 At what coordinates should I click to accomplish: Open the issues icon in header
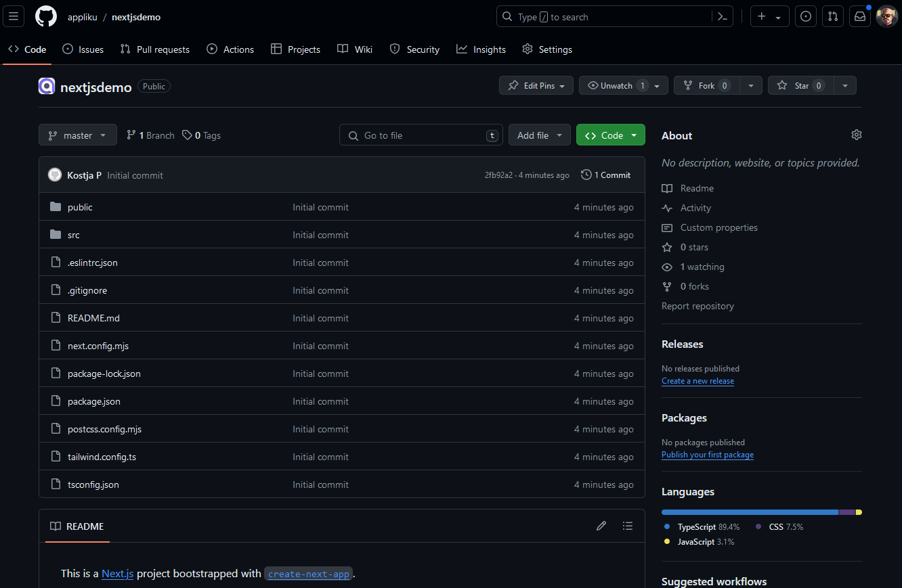coord(806,17)
